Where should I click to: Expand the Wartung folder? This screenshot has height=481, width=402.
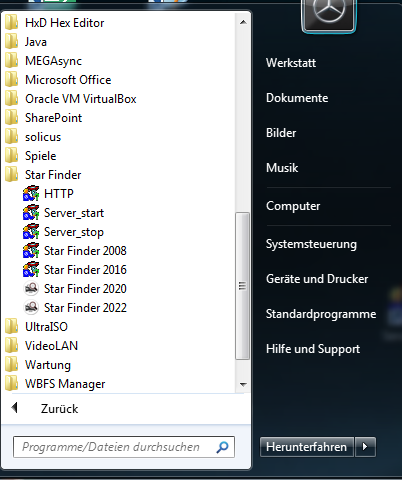tap(48, 365)
